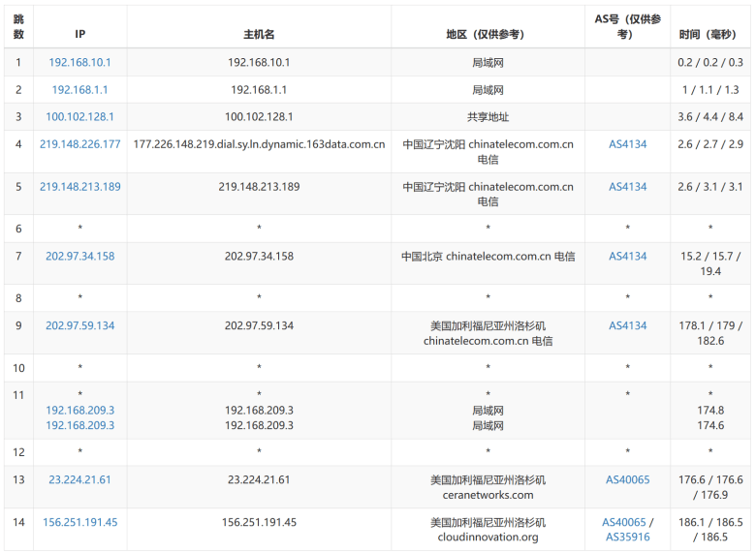This screenshot has width=756, height=553.
Task: Follow the blue 202.97.59.134 IP link
Action: 80,325
